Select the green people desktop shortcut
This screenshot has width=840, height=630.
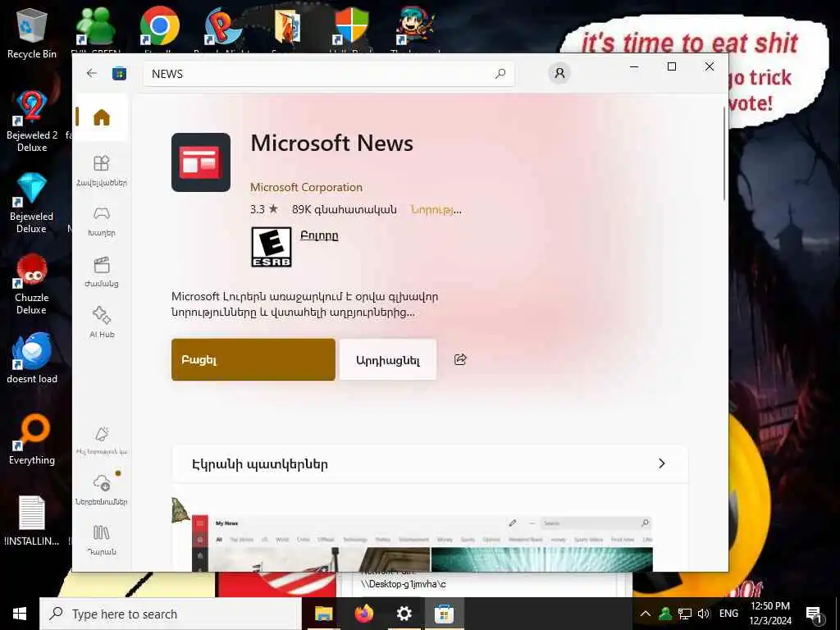tap(95, 27)
